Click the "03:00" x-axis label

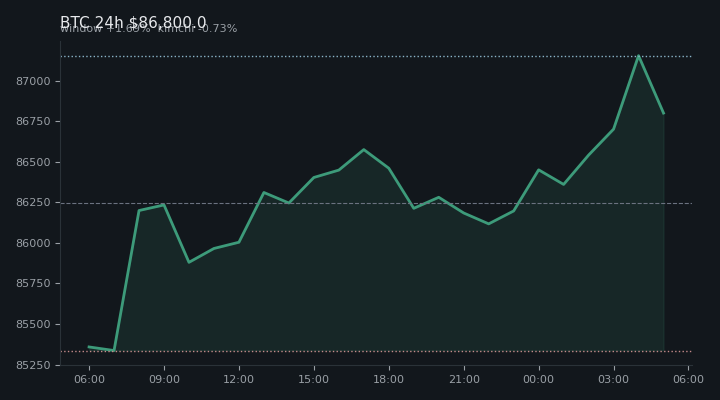613,379
